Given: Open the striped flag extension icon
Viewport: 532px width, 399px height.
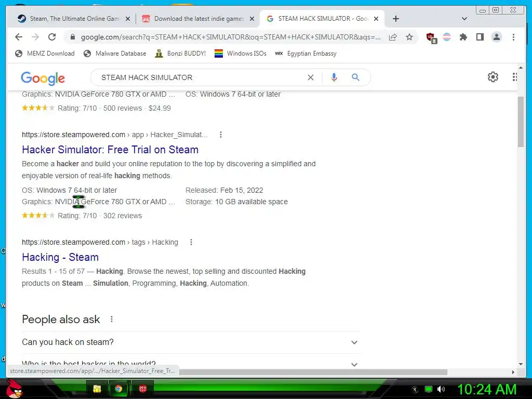Looking at the screenshot, I should click(447, 37).
